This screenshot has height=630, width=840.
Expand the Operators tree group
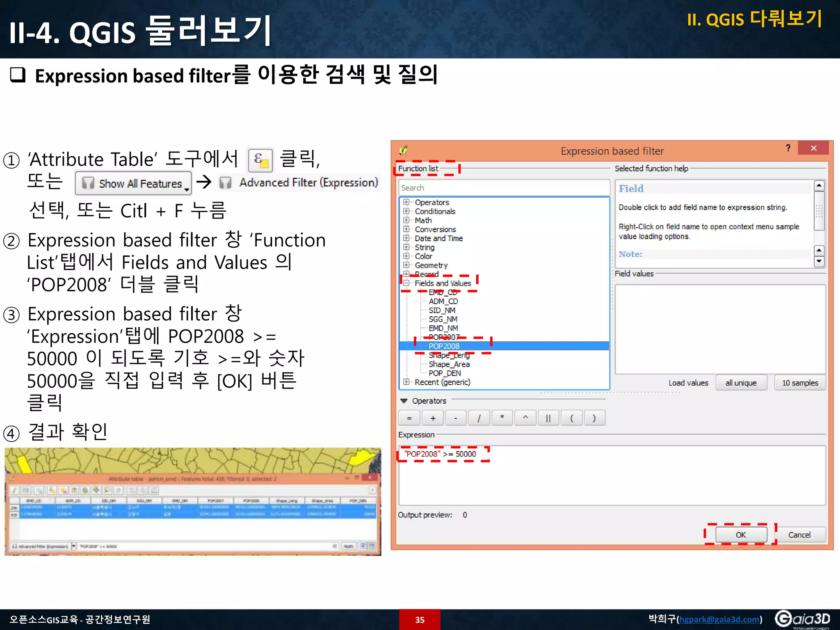(x=406, y=202)
